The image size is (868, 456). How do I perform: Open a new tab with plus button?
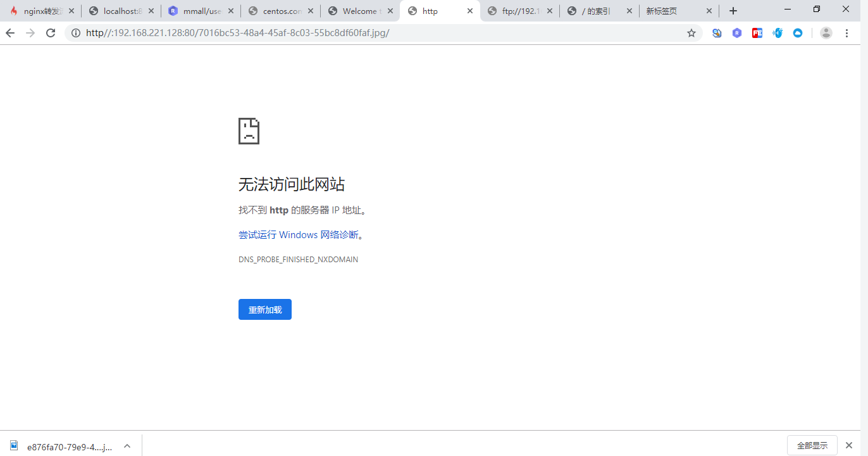733,11
